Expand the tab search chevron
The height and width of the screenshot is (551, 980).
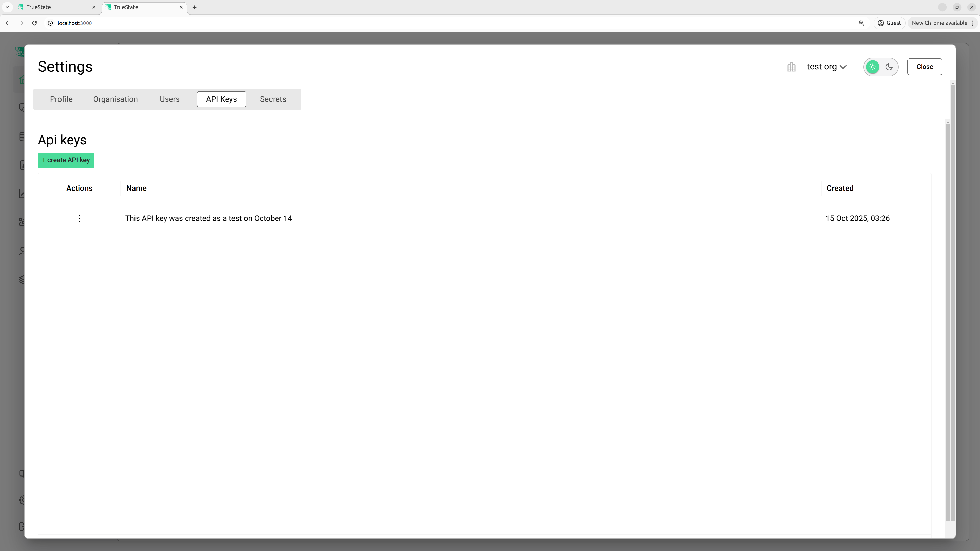point(7,7)
